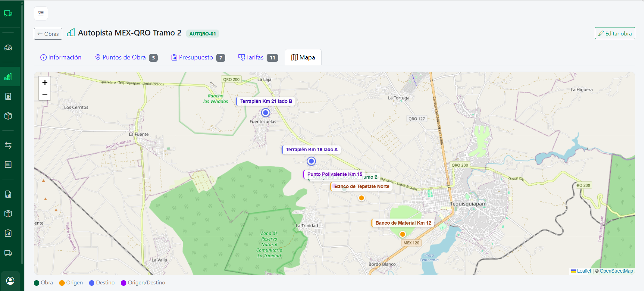644x291 pixels.
Task: Open the Puntos de Obra tab
Action: [126, 57]
